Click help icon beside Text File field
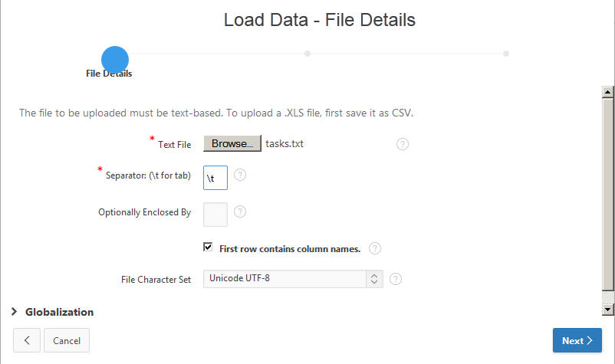Screen dimensions: 615x364 point(403,144)
